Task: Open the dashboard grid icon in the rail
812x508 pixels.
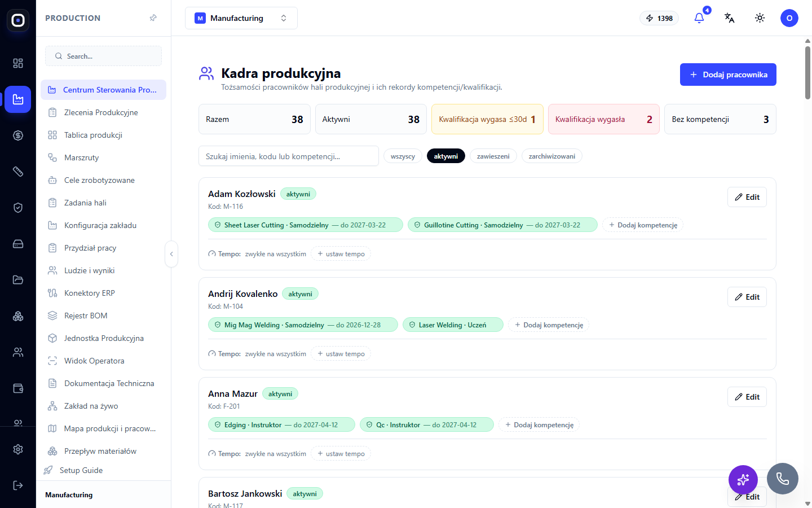Action: click(x=18, y=63)
